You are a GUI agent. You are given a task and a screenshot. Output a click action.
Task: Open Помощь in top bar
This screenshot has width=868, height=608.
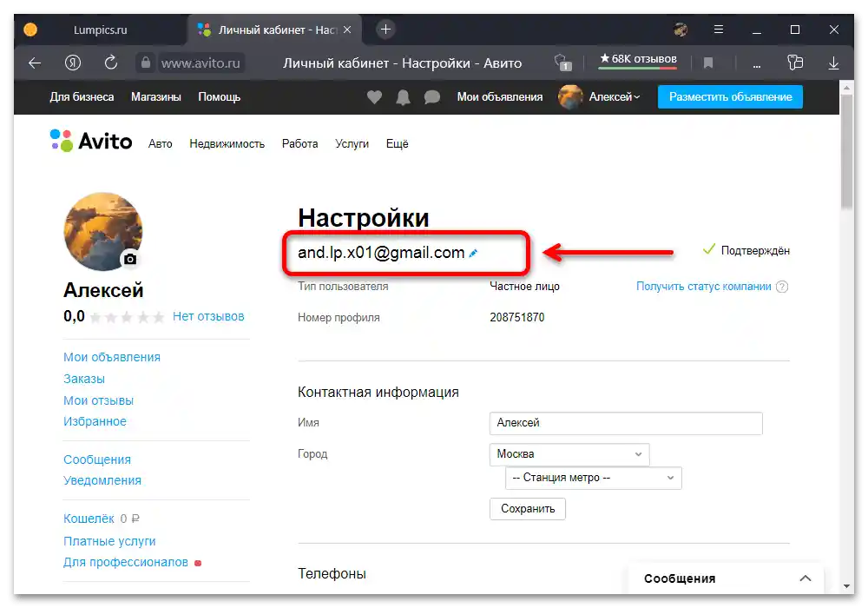220,97
